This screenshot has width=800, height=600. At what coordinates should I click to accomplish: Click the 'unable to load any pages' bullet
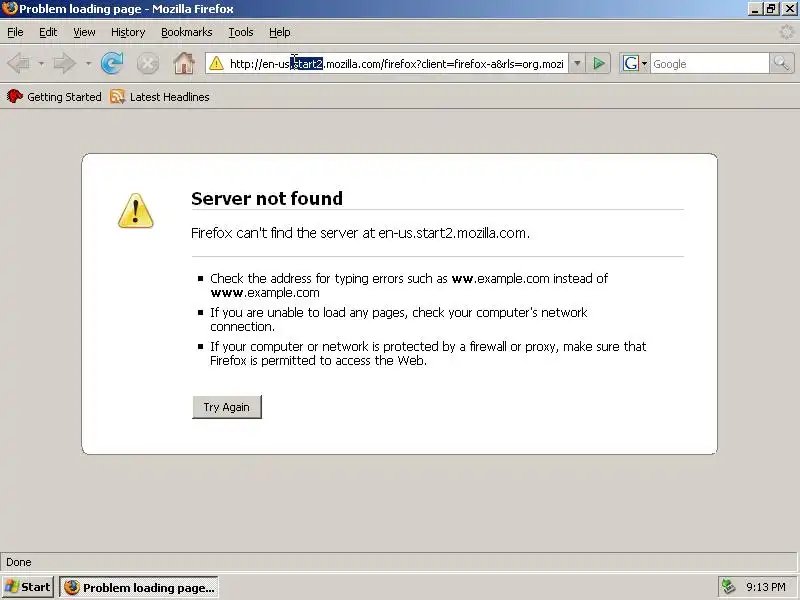[x=398, y=319]
